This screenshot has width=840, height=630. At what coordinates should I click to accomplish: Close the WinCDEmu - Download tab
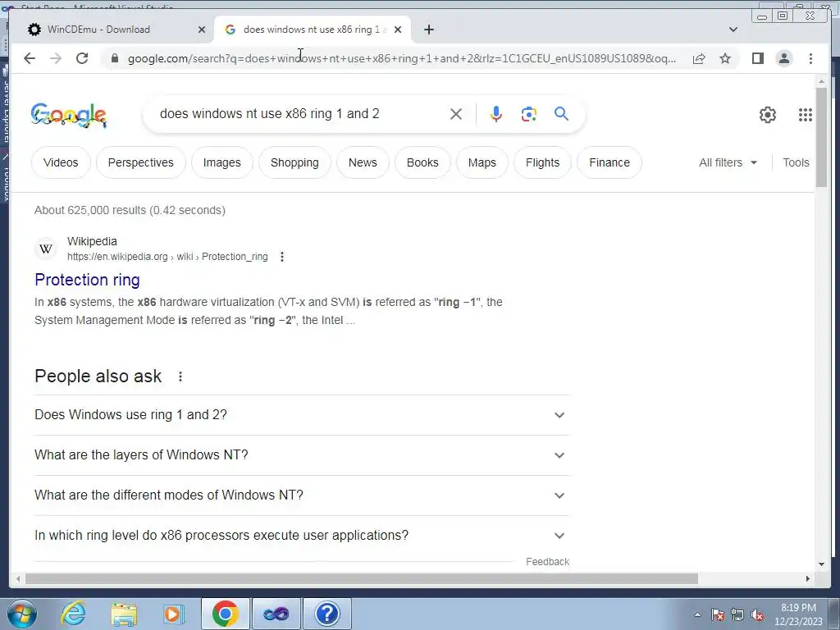[202, 30]
